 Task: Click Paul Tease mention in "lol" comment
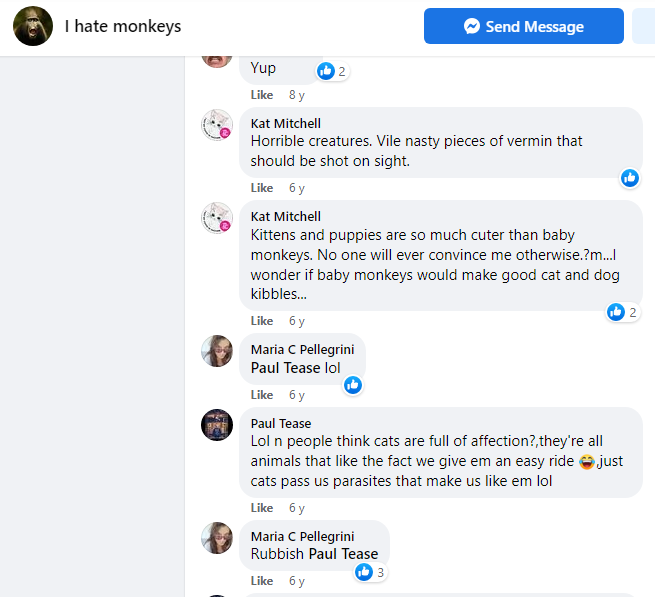point(286,368)
